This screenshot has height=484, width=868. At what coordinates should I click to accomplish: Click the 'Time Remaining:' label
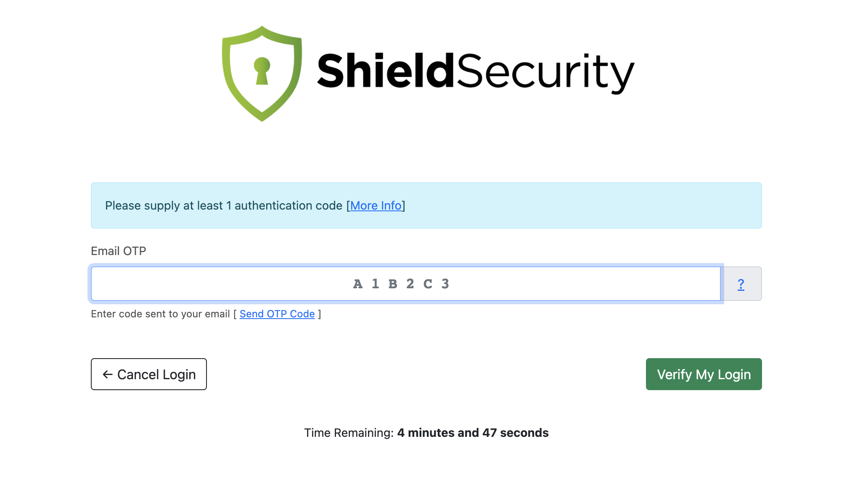pyautogui.click(x=349, y=433)
